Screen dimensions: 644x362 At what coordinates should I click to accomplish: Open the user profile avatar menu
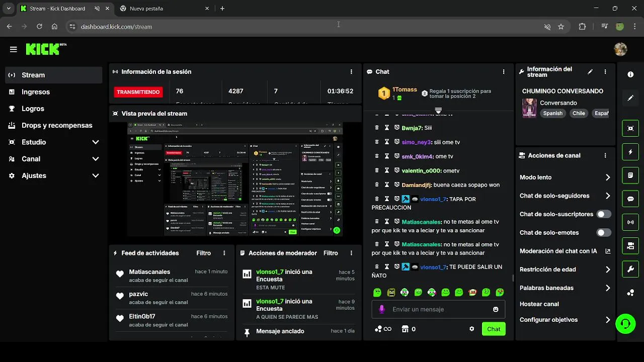click(620, 49)
